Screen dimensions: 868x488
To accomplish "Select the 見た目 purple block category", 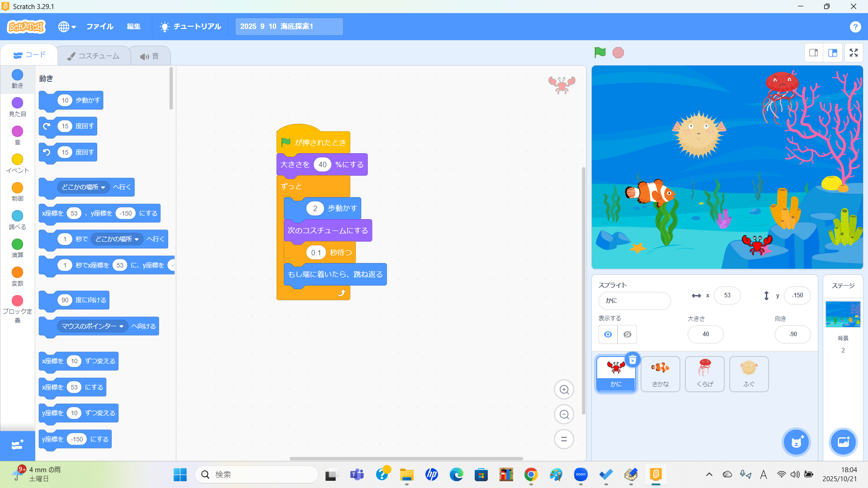I will (x=17, y=107).
